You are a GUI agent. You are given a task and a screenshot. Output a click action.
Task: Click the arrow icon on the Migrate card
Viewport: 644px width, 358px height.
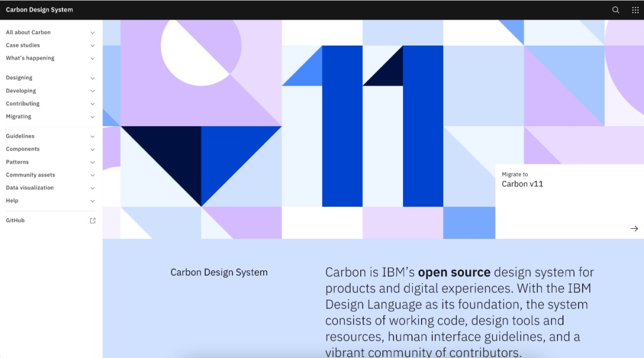pyautogui.click(x=634, y=228)
